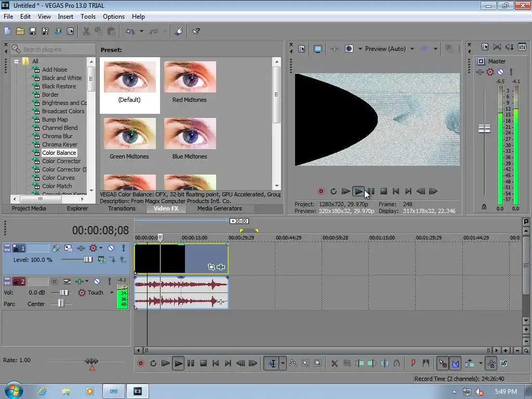Click record button under video preview
The image size is (532, 399).
(321, 191)
